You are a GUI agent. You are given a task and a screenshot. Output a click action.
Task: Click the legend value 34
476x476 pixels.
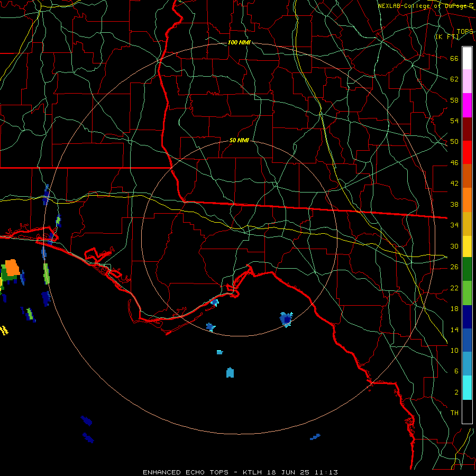pos(454,225)
